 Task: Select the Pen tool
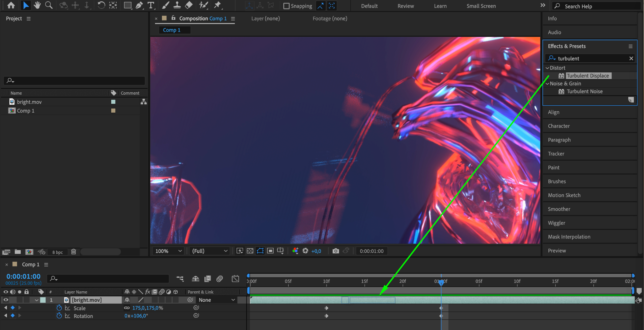(139, 5)
